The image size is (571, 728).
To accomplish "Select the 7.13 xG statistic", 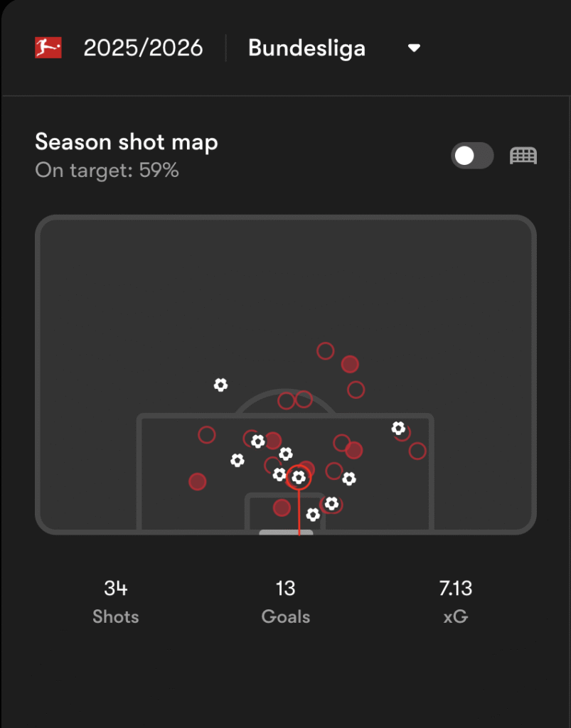I will pyautogui.click(x=455, y=601).
